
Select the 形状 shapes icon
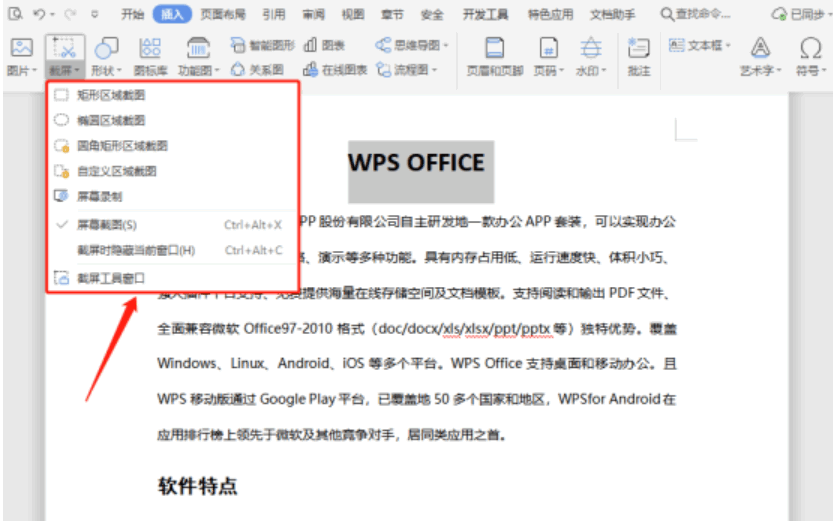click(x=106, y=48)
